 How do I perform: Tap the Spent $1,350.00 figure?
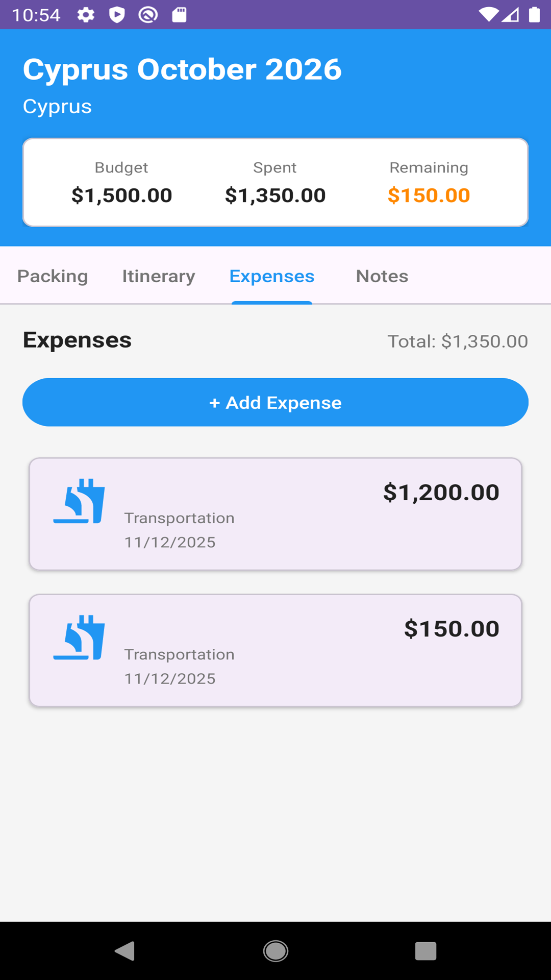275,195
